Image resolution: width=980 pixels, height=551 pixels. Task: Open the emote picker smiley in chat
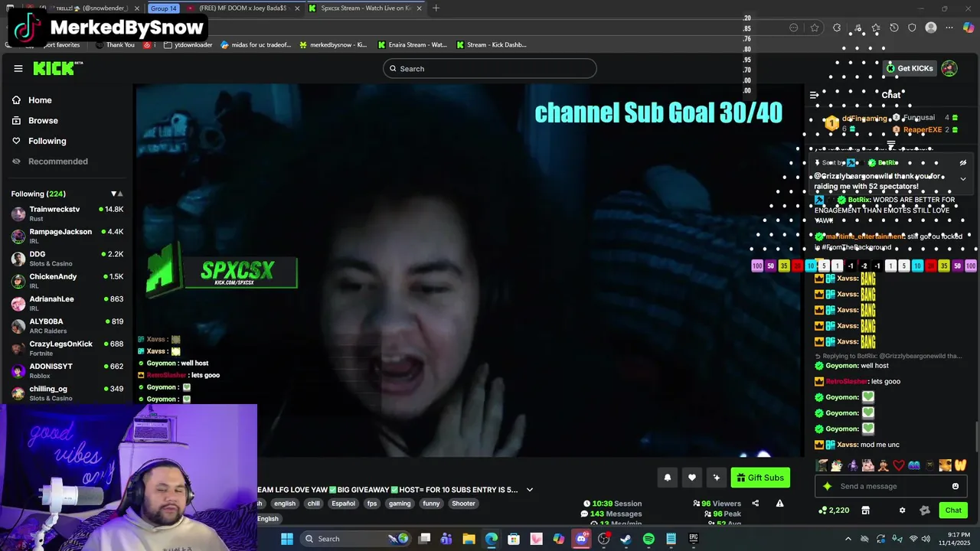955,486
